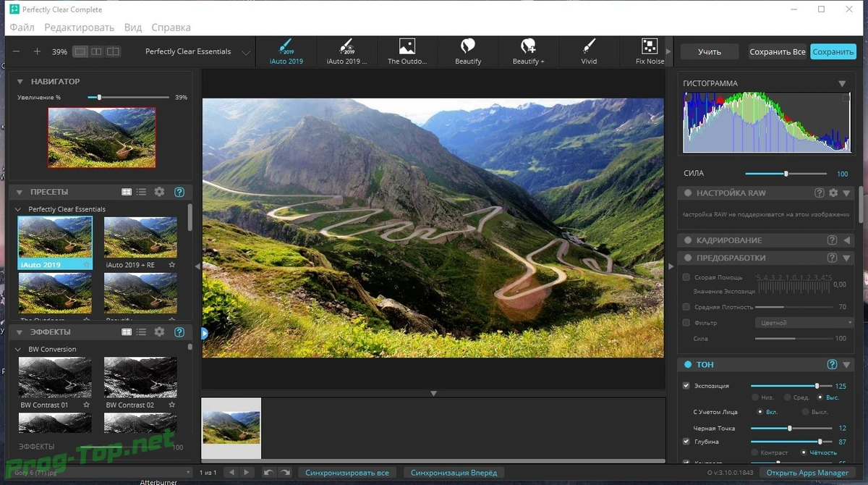Enable the Скорая Помощь checkbox
868x485 pixels.
pos(686,277)
